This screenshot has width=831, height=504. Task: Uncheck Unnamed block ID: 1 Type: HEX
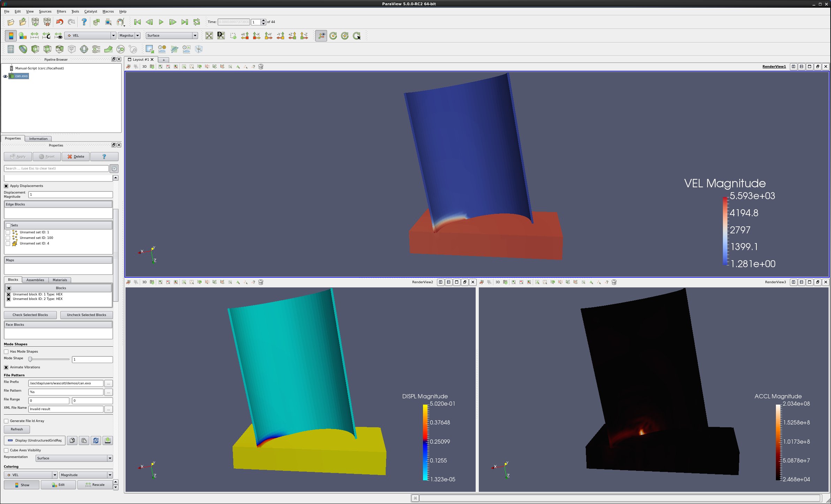tap(9, 294)
